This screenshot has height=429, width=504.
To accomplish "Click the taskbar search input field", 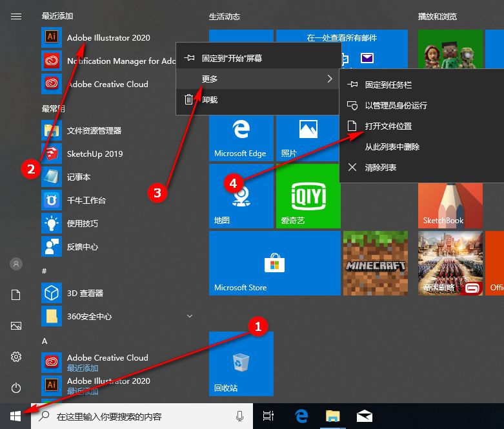I will click(x=142, y=416).
